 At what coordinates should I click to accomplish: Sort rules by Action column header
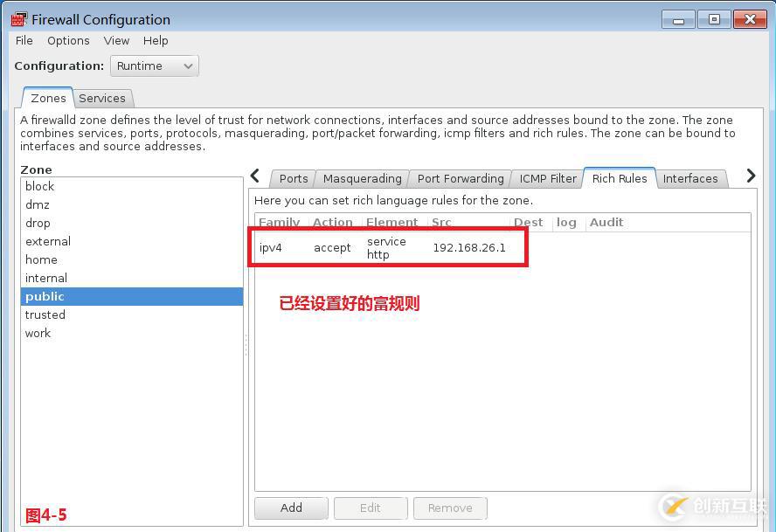[336, 222]
